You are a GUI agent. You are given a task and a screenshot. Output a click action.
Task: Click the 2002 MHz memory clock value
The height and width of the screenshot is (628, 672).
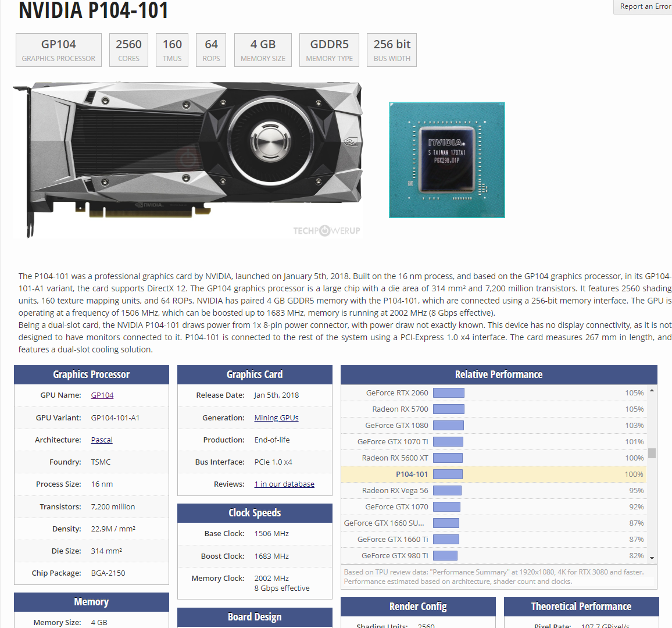point(271,578)
